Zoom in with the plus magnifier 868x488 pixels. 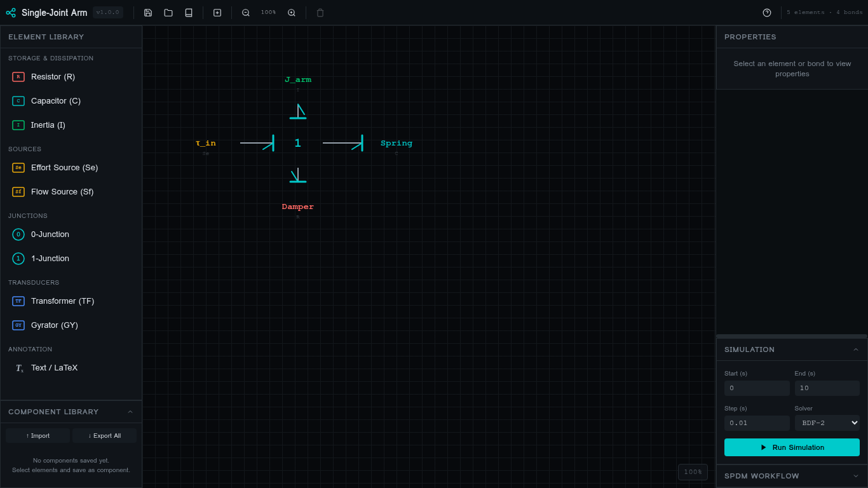click(x=292, y=13)
